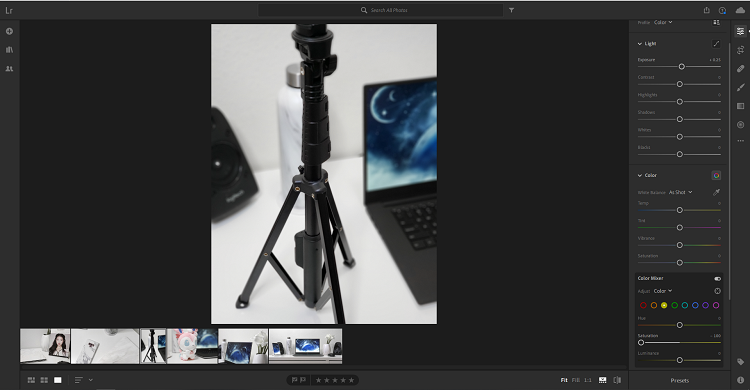Open the Add Photos plus icon

9,31
